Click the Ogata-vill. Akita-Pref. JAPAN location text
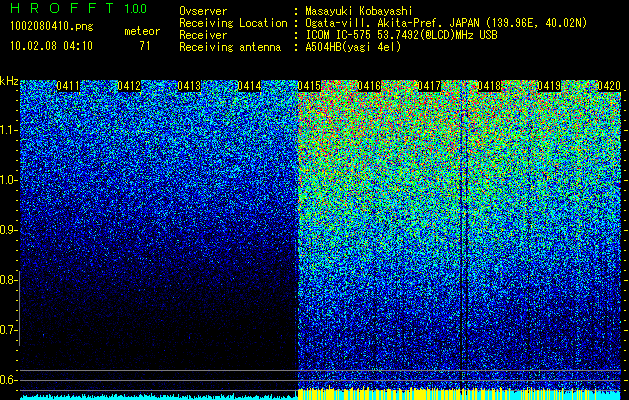 point(446,23)
